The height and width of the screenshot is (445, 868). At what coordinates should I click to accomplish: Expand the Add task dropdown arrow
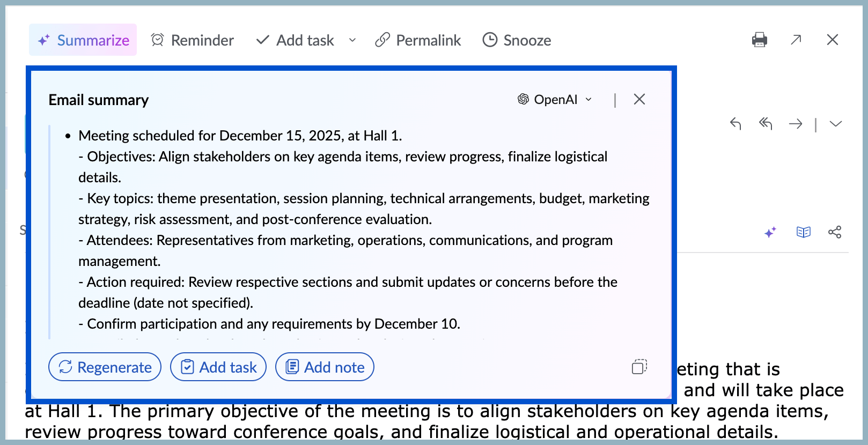(352, 40)
